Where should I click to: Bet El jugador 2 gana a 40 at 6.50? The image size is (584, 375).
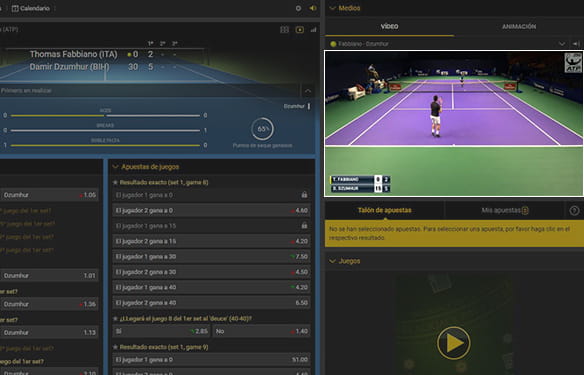(x=212, y=303)
